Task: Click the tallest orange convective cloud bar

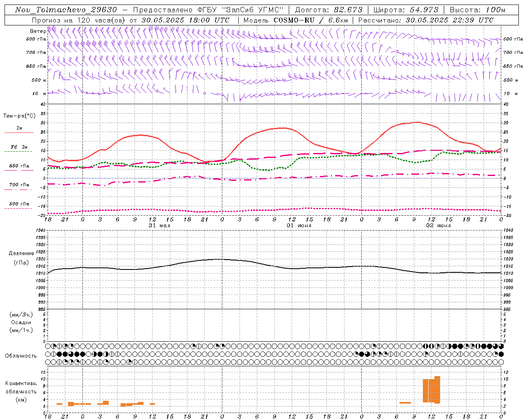Action: (x=437, y=390)
